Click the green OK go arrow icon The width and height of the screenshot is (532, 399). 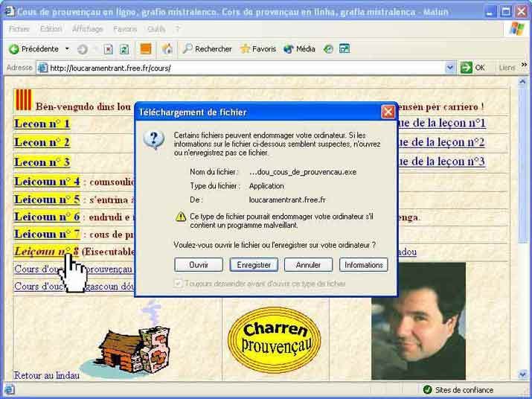[467, 68]
